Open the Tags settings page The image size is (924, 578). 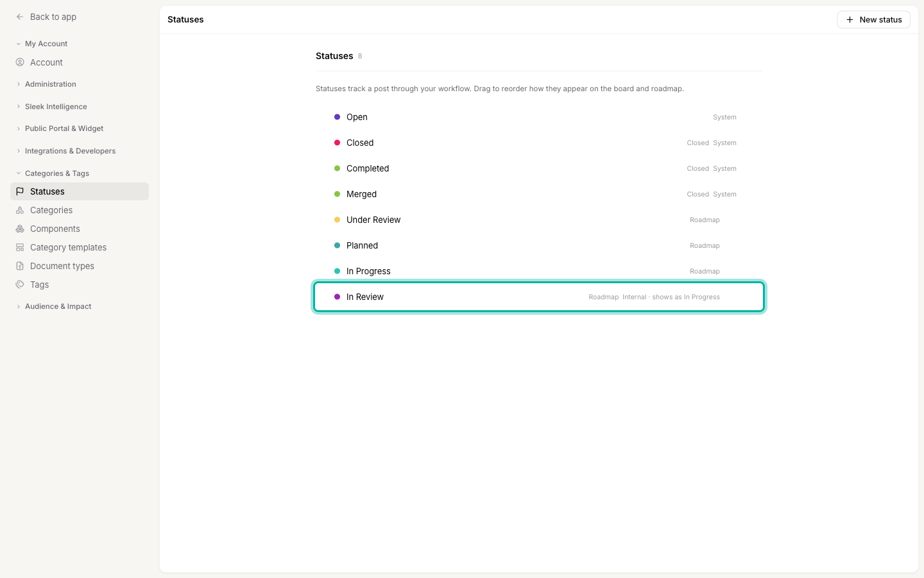click(80, 285)
